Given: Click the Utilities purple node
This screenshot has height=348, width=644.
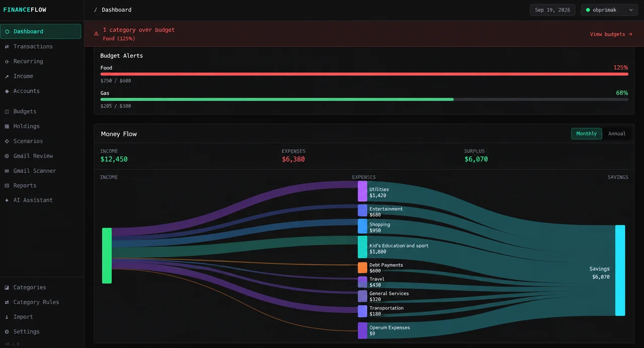Looking at the screenshot, I should (x=362, y=191).
